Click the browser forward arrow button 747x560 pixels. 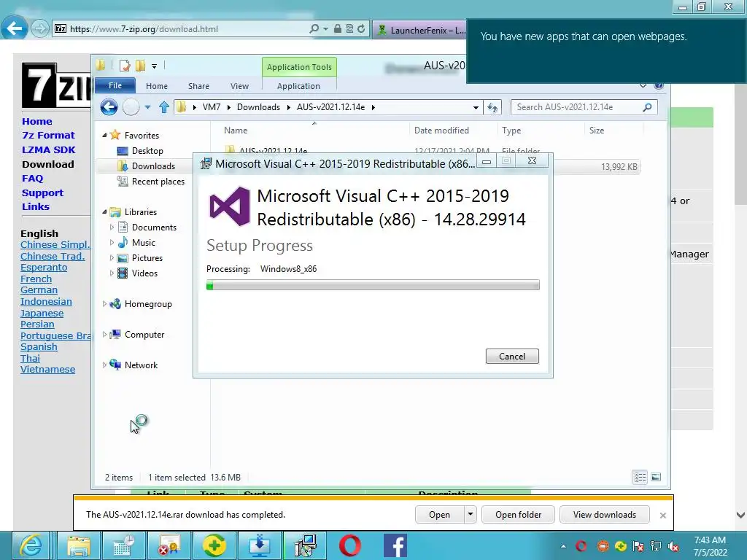point(40,29)
